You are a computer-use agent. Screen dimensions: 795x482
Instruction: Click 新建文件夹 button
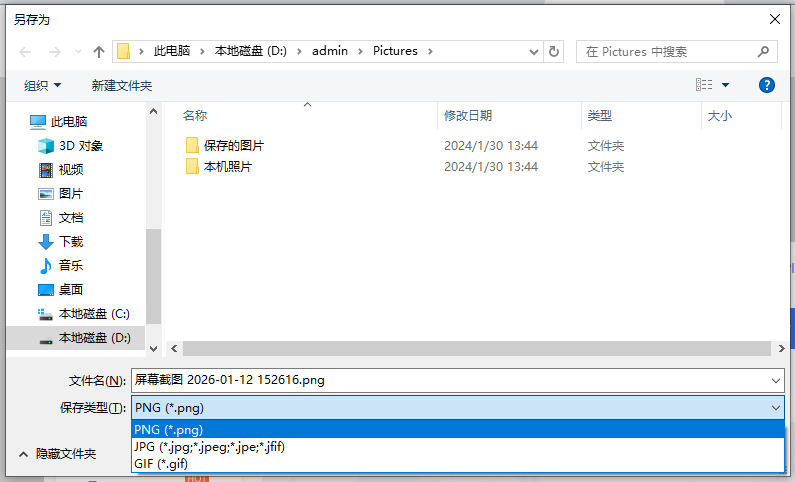tap(122, 86)
